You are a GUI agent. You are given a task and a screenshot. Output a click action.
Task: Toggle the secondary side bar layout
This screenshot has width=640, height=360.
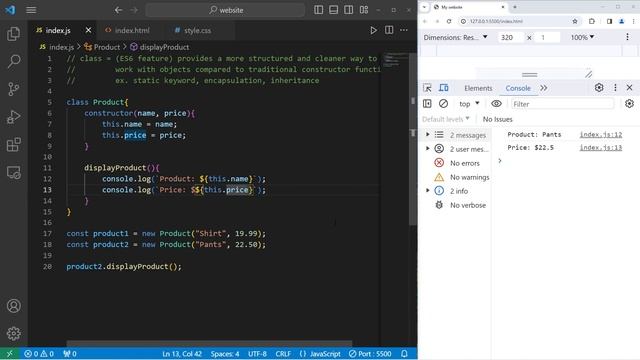pos(349,10)
